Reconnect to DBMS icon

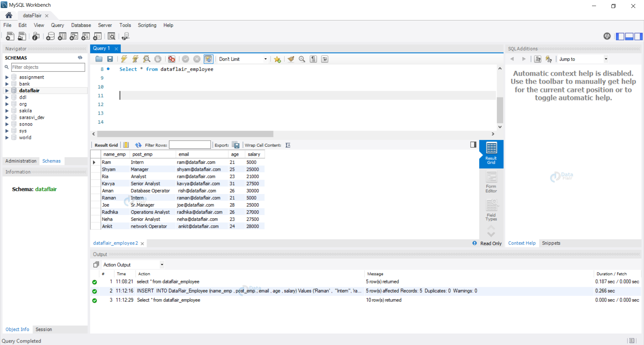point(126,36)
